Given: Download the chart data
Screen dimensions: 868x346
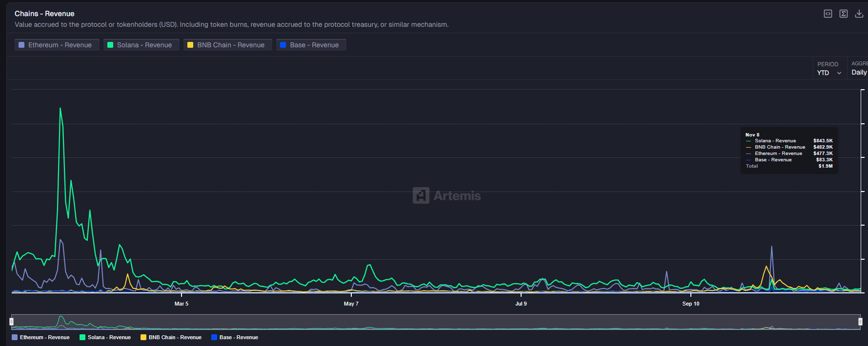Looking at the screenshot, I should click(x=859, y=14).
